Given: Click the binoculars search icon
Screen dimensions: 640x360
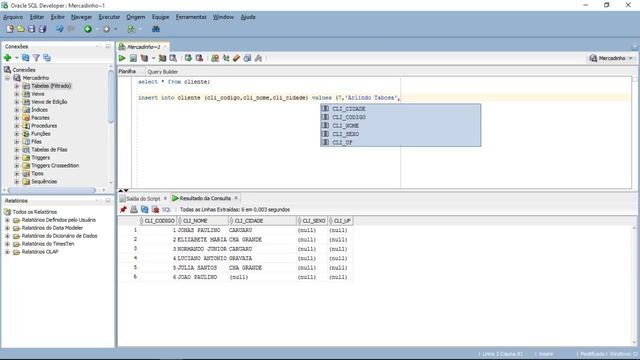Looking at the screenshot, I should coord(156,29).
